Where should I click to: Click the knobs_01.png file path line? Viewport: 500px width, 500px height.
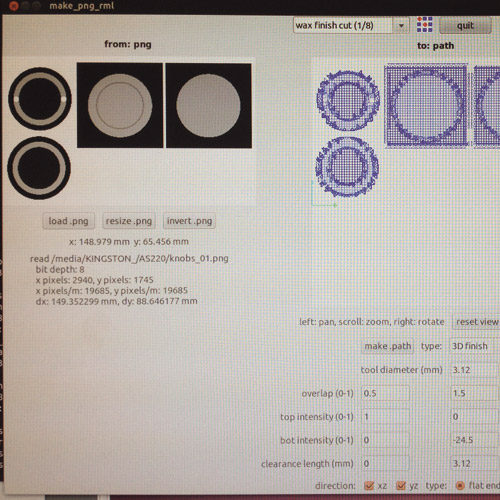click(x=129, y=259)
